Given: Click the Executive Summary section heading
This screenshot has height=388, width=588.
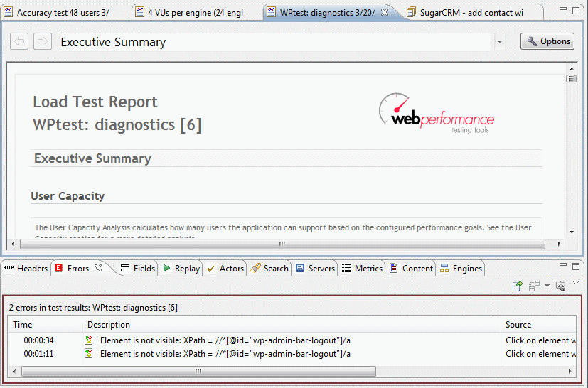Looking at the screenshot, I should pos(92,158).
